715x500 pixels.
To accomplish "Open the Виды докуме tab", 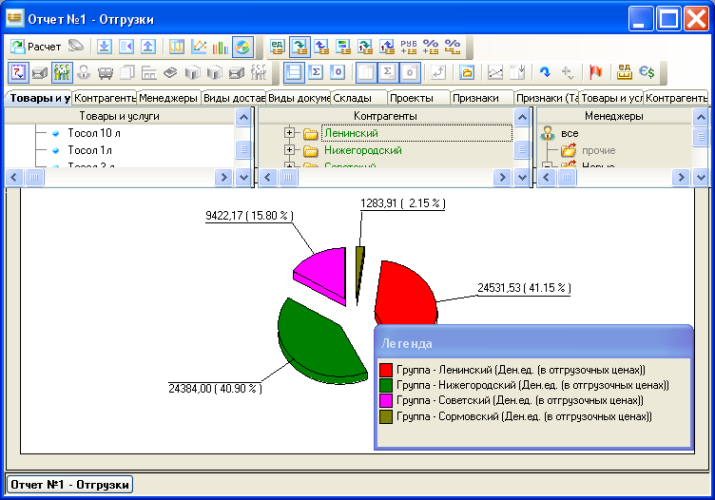I will coord(299,98).
